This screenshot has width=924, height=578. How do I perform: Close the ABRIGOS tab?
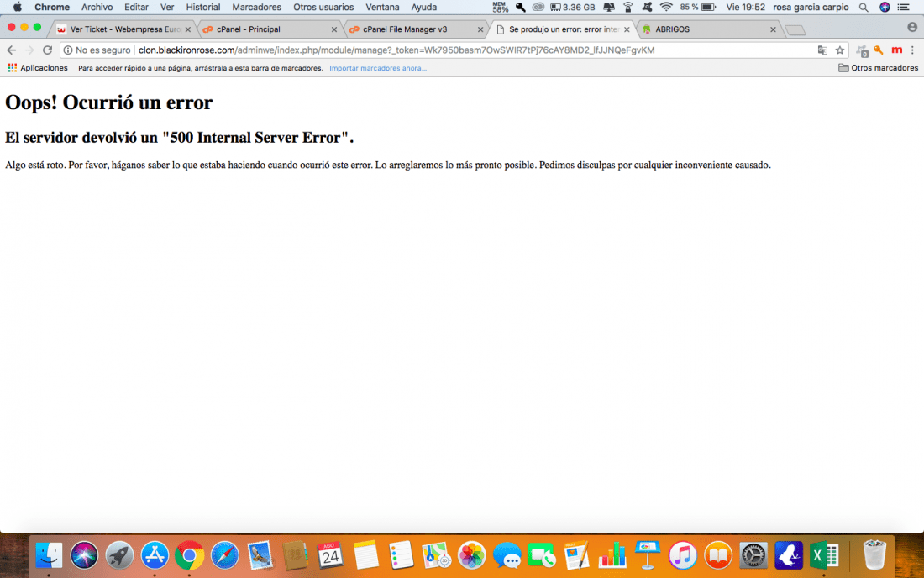click(773, 29)
